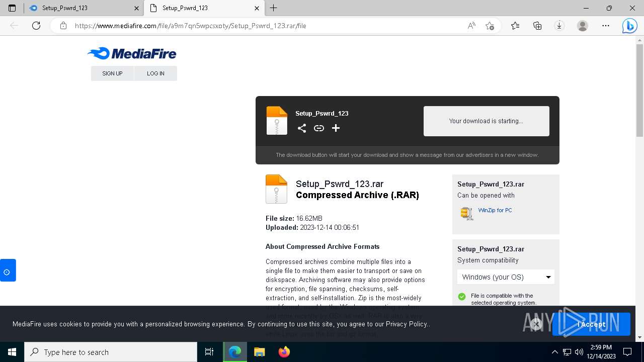Viewport: 644px width, 362px height.
Task: Open the notifications center icon
Action: coord(627,352)
